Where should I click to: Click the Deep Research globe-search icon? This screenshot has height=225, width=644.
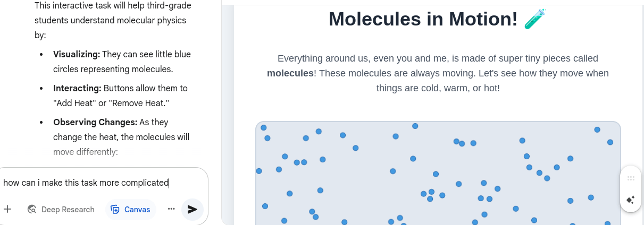tap(32, 210)
